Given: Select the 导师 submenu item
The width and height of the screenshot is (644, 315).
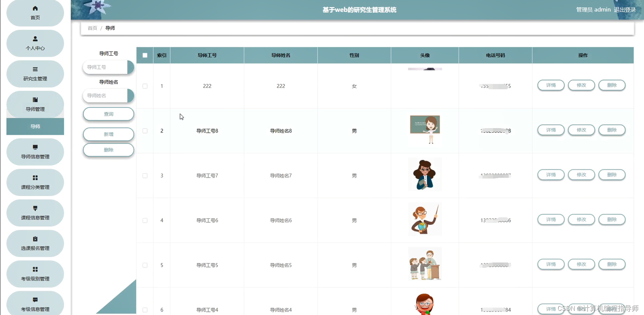Looking at the screenshot, I should [x=35, y=126].
